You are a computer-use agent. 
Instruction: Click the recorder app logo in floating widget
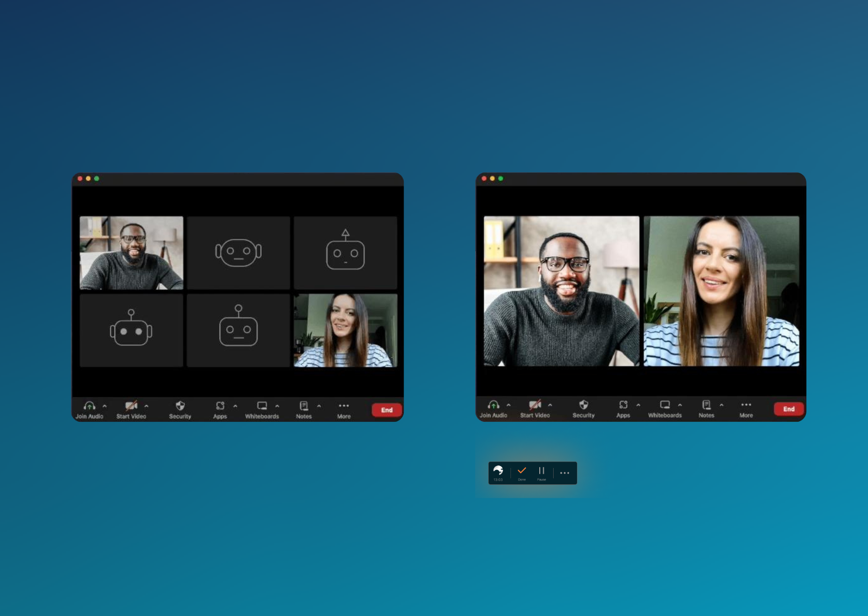[x=499, y=471]
